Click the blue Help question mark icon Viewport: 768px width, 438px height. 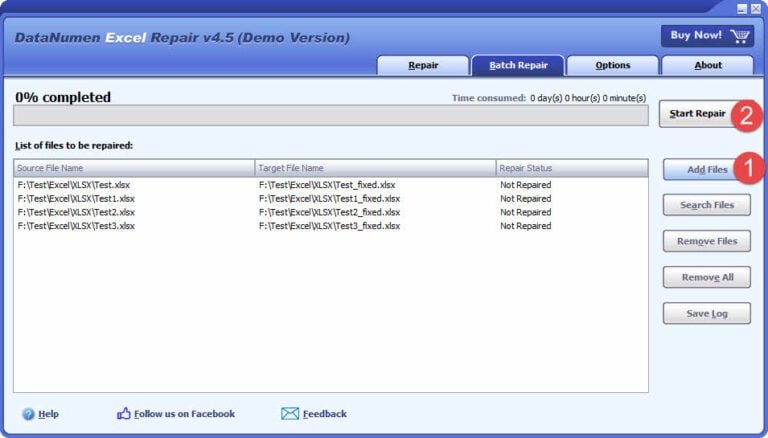pyautogui.click(x=28, y=414)
